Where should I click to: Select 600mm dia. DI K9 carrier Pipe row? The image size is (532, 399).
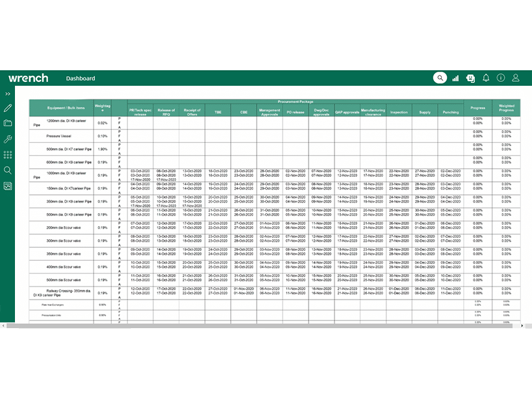coord(275,162)
